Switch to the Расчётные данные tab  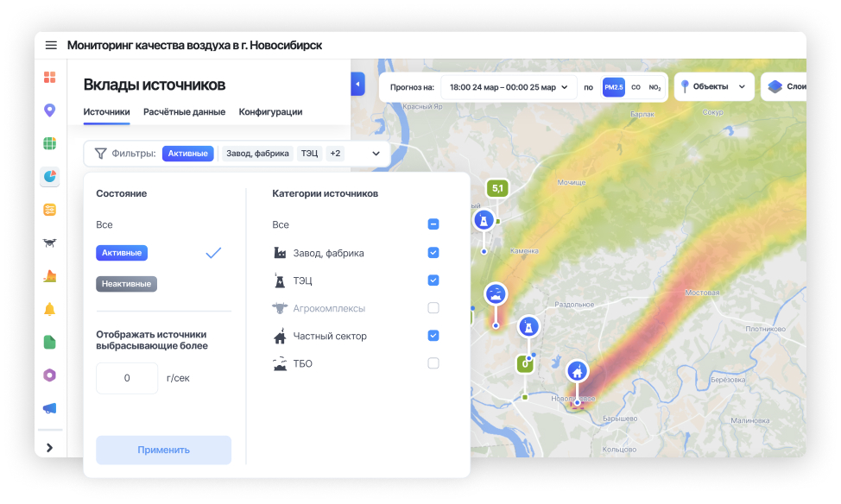[x=184, y=112]
